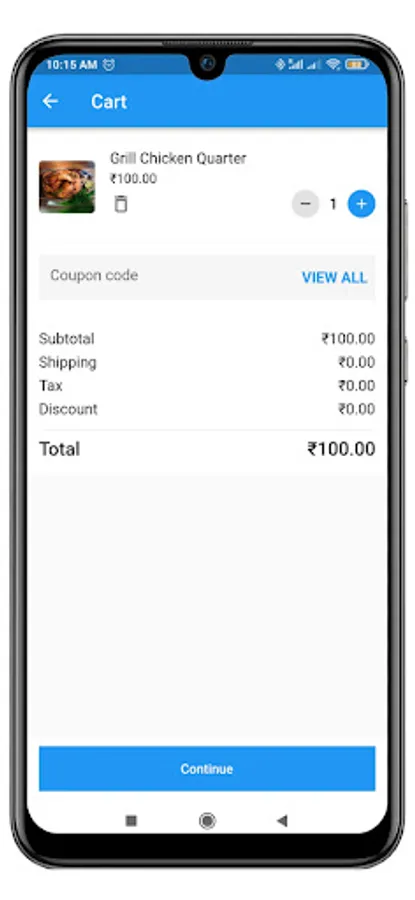415x900 pixels.
Task: Tap the back arrow in Cart header
Action: pyautogui.click(x=51, y=102)
